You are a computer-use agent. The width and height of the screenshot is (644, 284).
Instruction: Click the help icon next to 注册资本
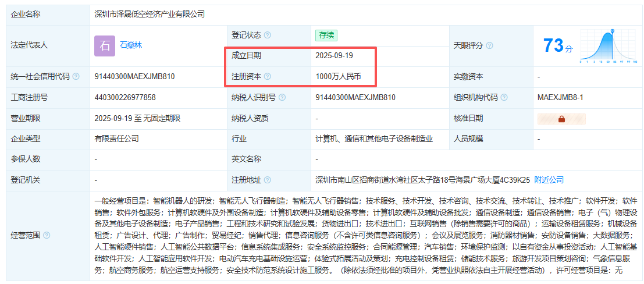pos(268,76)
